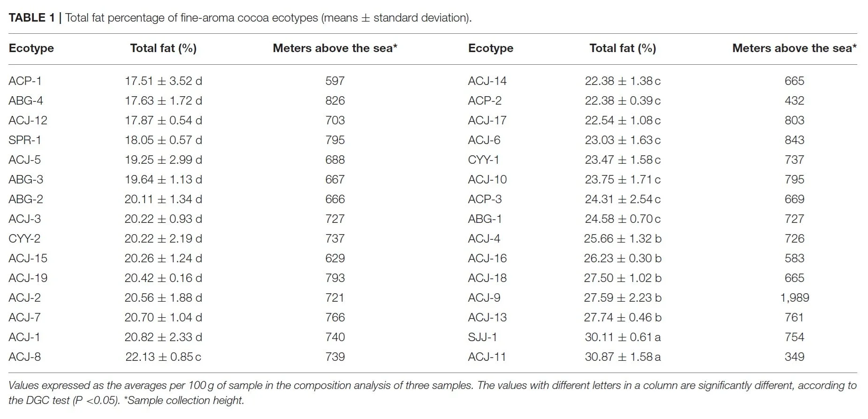Select the 30.87 ± 1.58 a value

coord(623,357)
